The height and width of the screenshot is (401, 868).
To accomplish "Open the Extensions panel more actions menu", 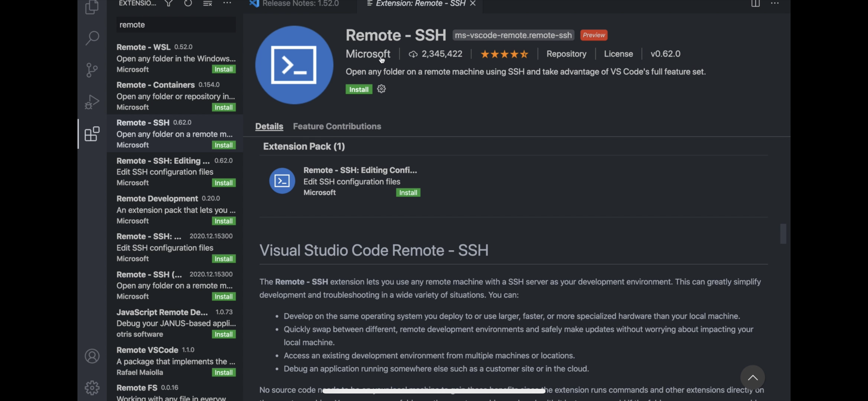I will tap(227, 3).
